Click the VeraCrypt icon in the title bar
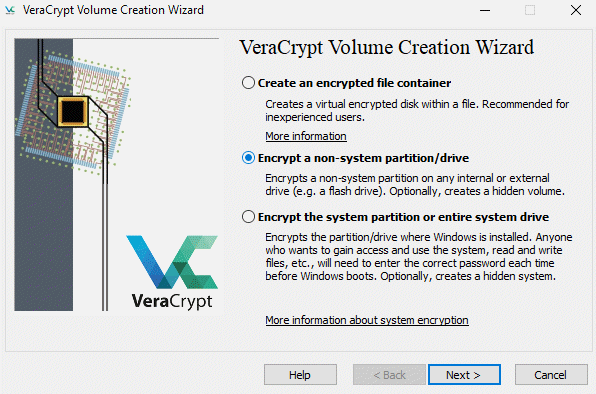 pyautogui.click(x=10, y=10)
